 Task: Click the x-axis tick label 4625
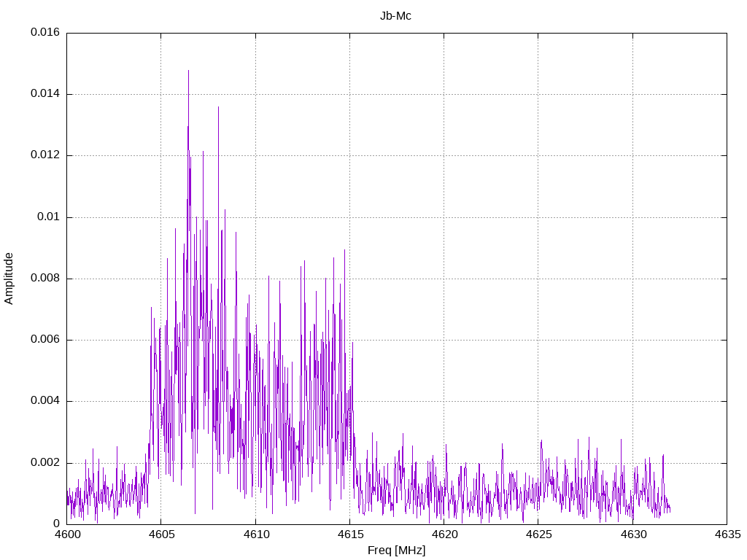click(538, 534)
